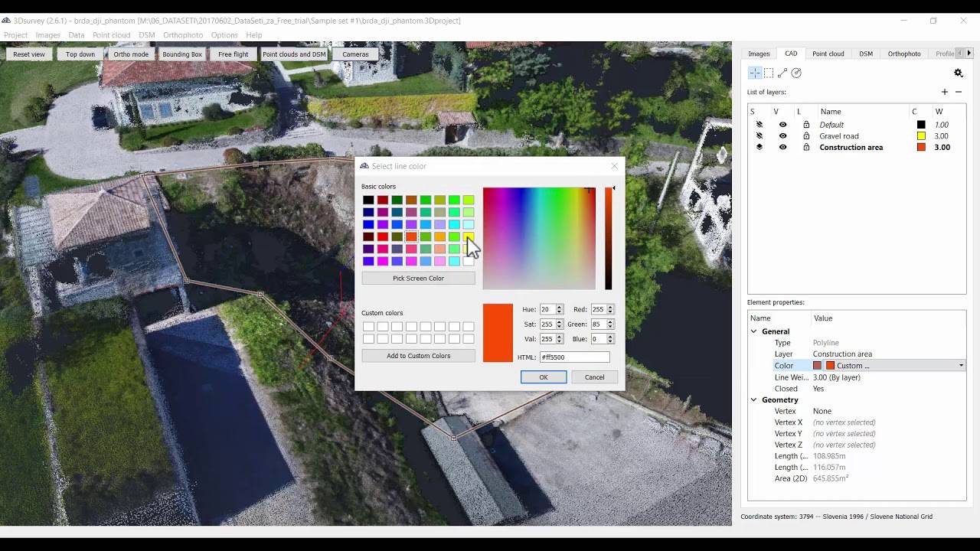Viewport: 980px width, 551px height.
Task: Confirm the line color with OK
Action: point(543,377)
